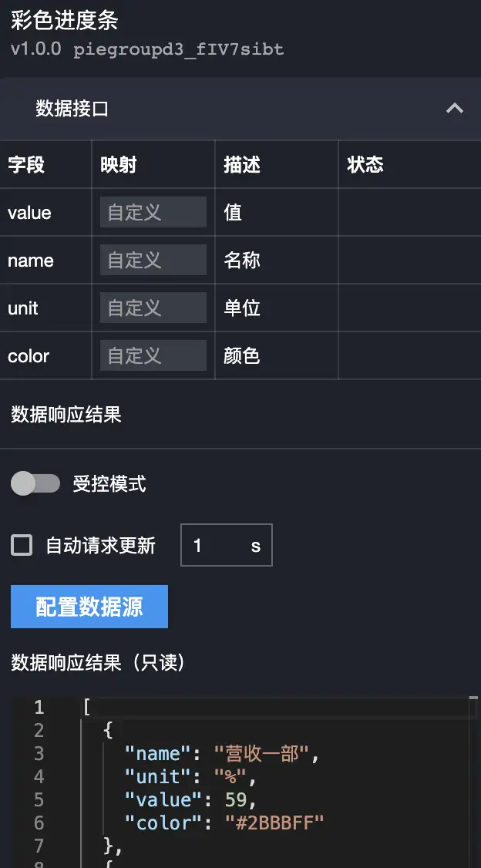Click the 映射 column header
Viewport: 481px width, 868px height.
tap(119, 164)
